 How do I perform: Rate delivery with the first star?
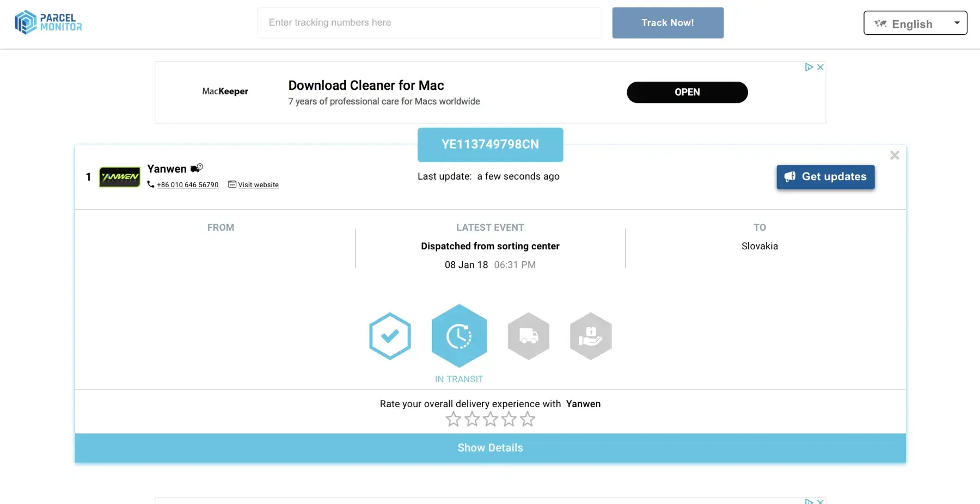pyautogui.click(x=454, y=419)
